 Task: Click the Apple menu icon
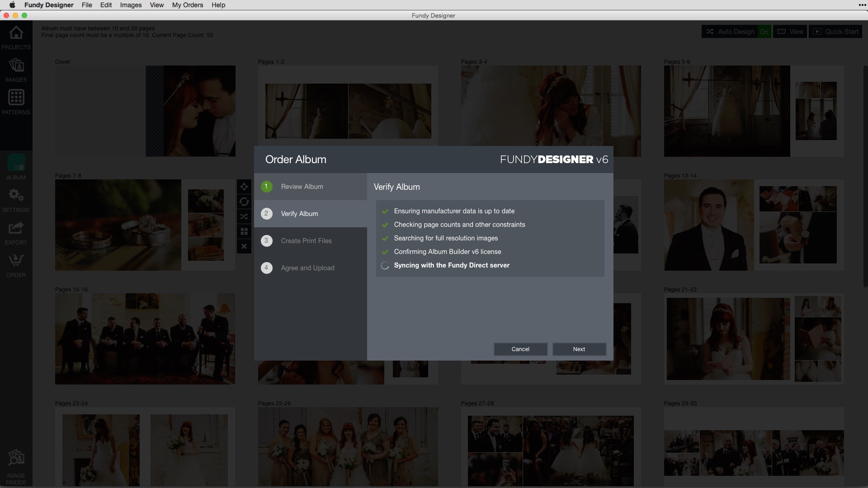coord(12,5)
